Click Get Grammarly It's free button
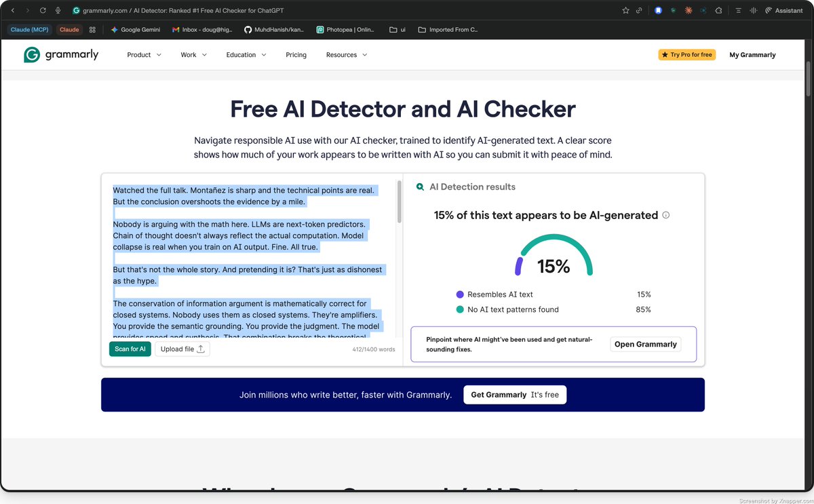This screenshot has height=504, width=814. click(515, 395)
